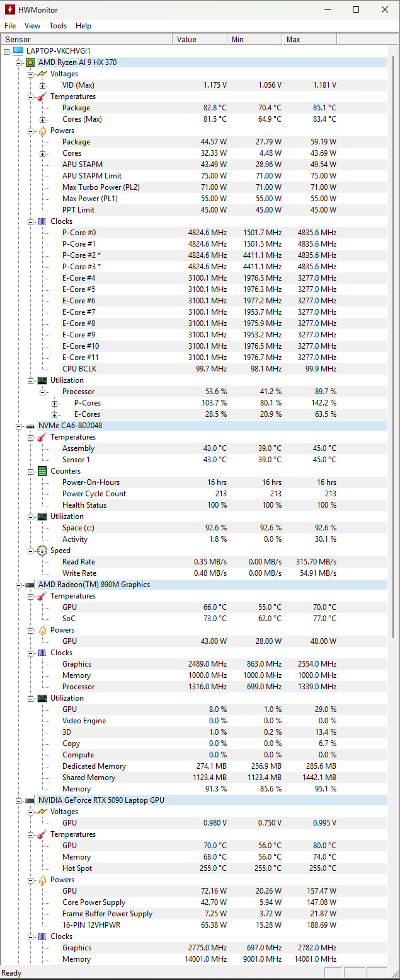The image size is (400, 980).
Task: Click the Radeon Temperatures thermometer icon
Action: (x=42, y=596)
